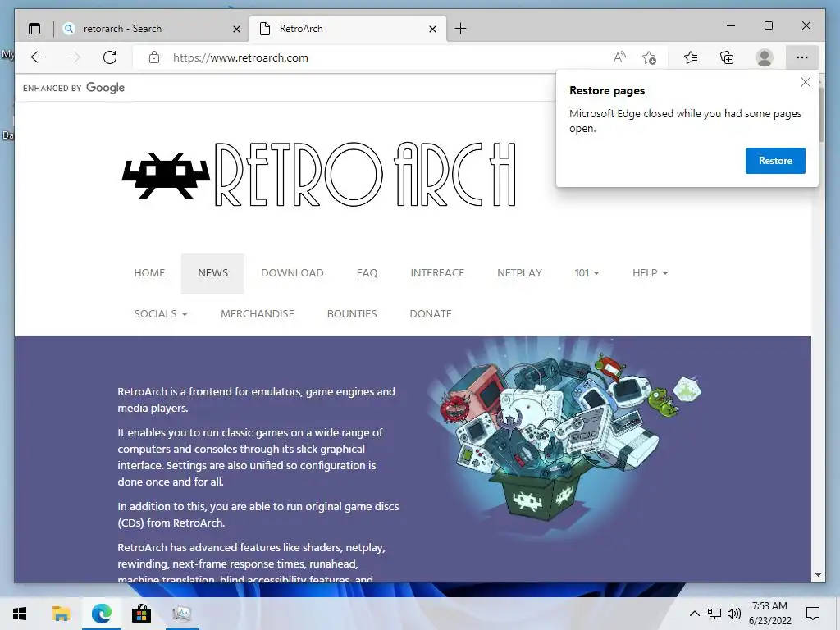Open File Explorer from the taskbar
The height and width of the screenshot is (630, 840).
61,614
